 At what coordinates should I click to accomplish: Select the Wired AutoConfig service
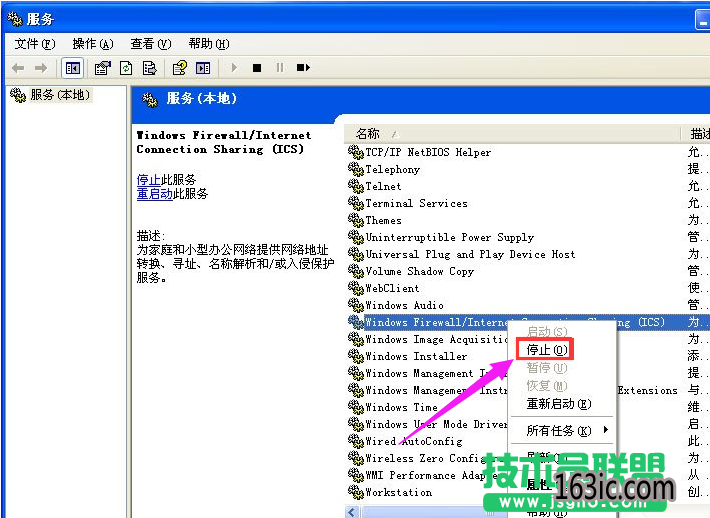point(414,441)
